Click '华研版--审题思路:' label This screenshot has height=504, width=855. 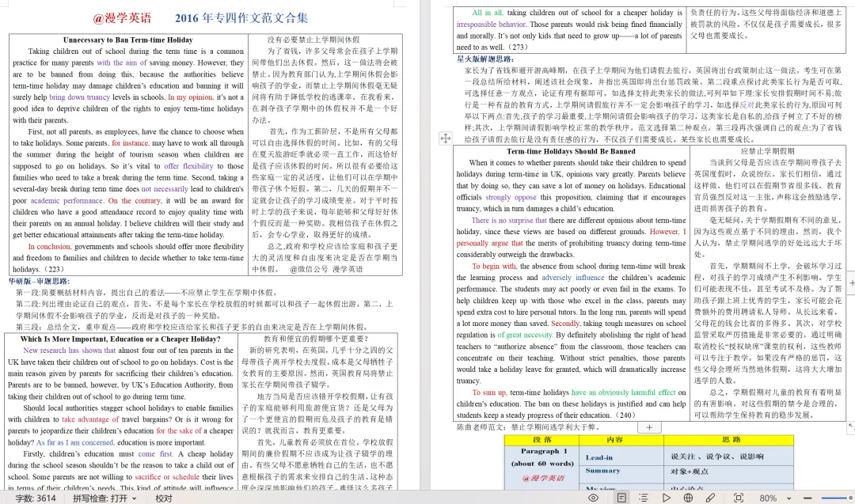[39, 281]
